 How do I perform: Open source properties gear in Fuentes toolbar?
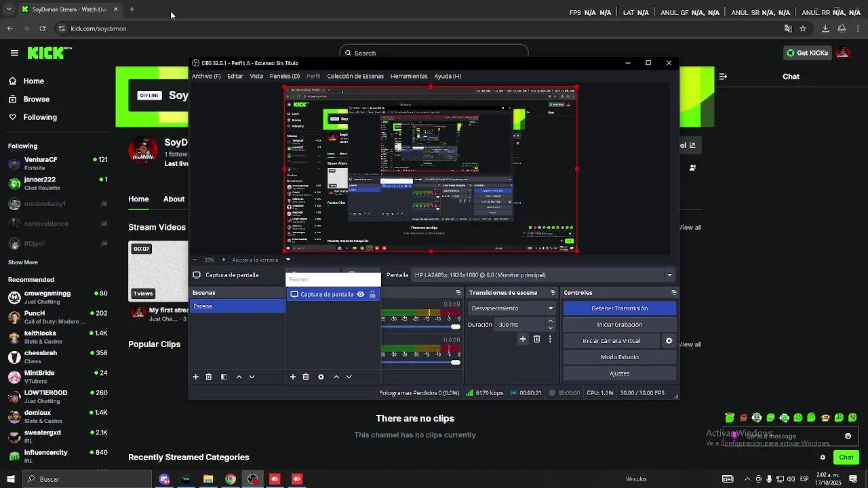(321, 377)
